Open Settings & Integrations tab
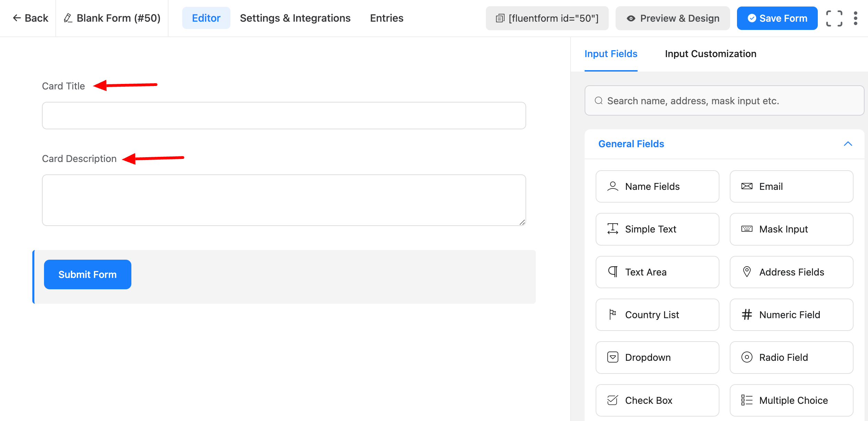The height and width of the screenshot is (421, 868). (295, 18)
